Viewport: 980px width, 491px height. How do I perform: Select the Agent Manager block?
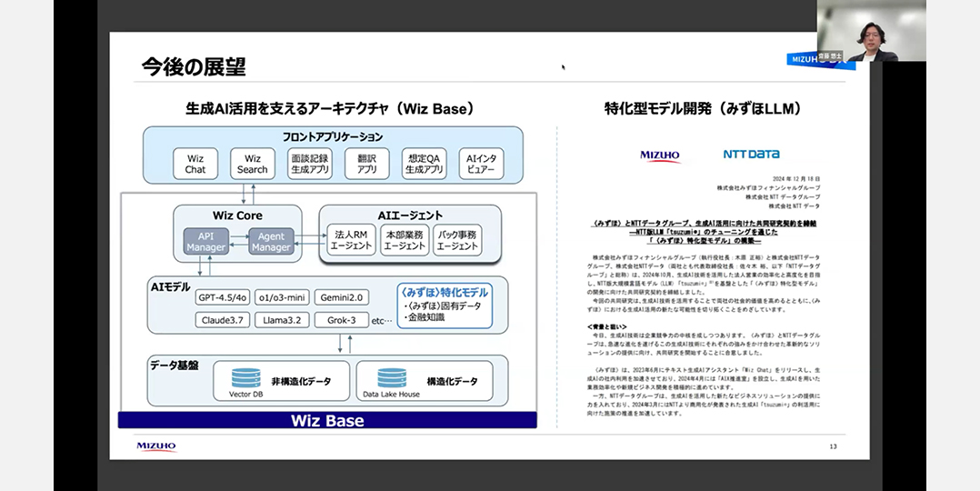(x=271, y=242)
